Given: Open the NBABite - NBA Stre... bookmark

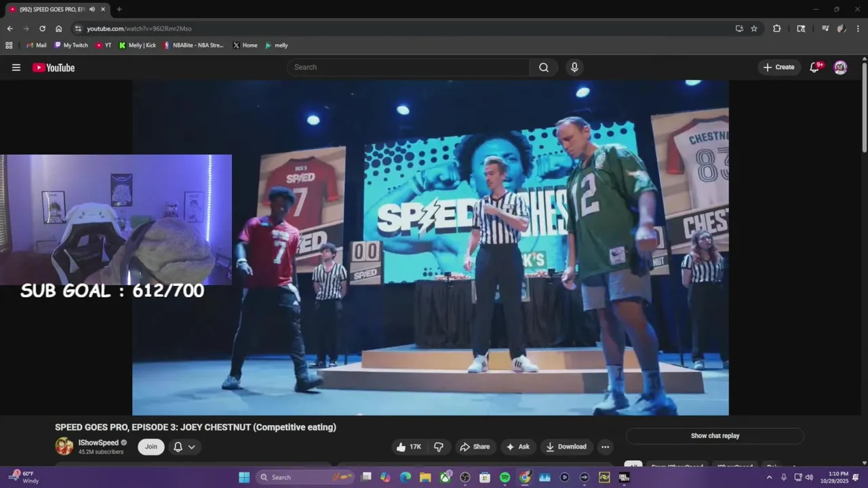Looking at the screenshot, I should coord(193,45).
